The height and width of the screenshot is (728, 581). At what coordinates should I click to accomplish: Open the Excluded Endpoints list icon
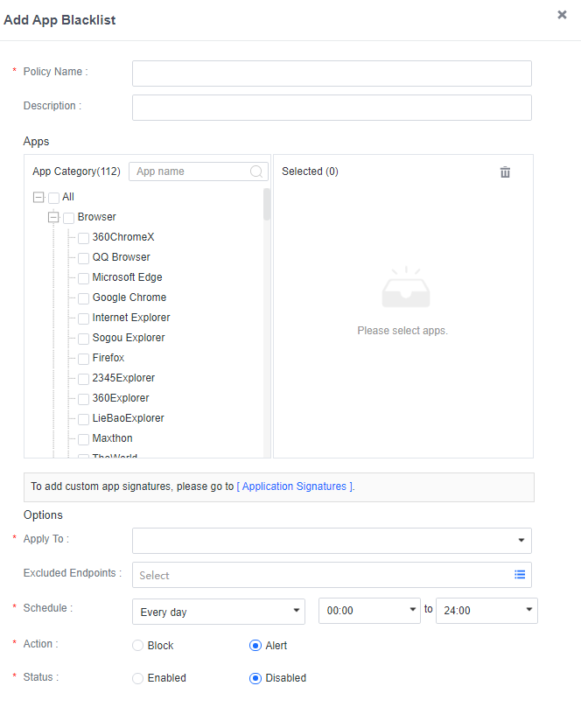[520, 575]
